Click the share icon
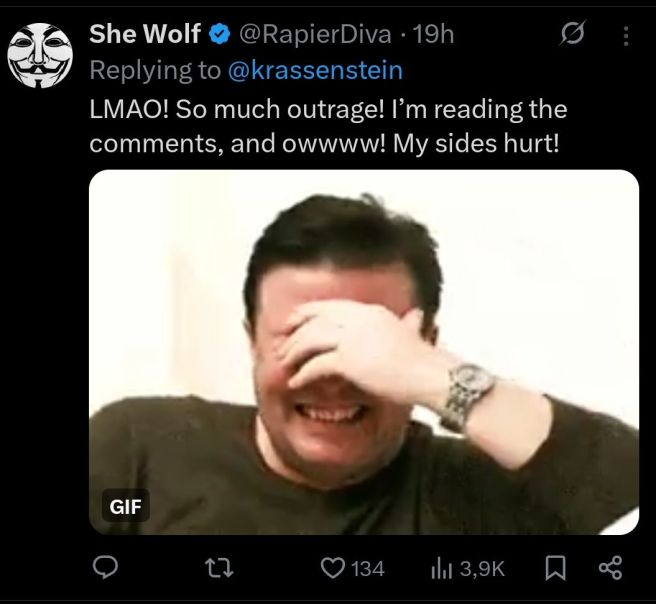The image size is (656, 604). [x=609, y=568]
